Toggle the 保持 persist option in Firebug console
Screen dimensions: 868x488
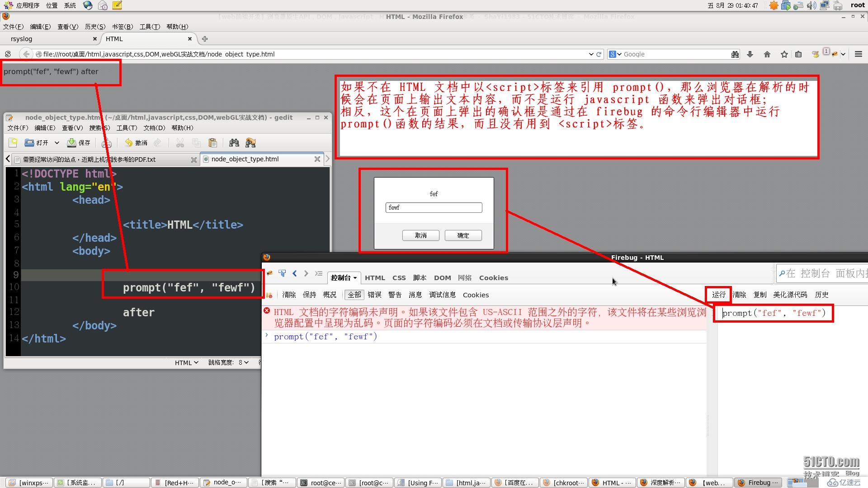[x=309, y=295]
